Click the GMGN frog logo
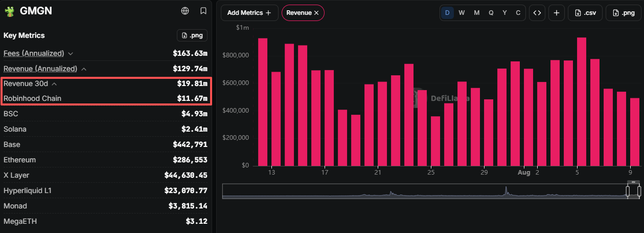Viewport: 644px width, 233px height. click(9, 11)
